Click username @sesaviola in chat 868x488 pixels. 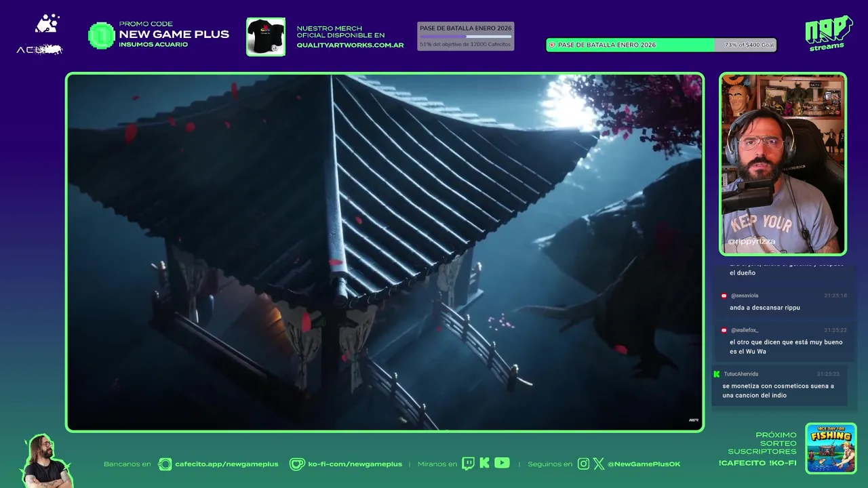[x=745, y=296]
